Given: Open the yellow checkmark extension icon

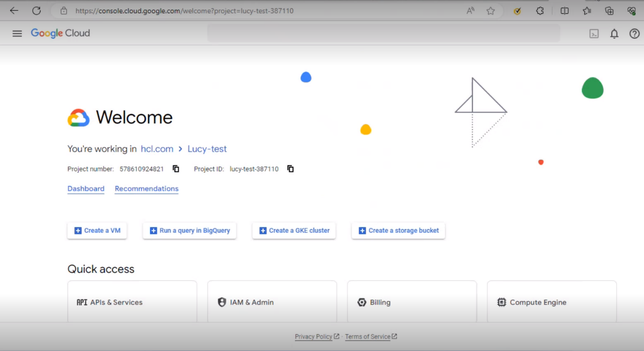Looking at the screenshot, I should pyautogui.click(x=517, y=11).
